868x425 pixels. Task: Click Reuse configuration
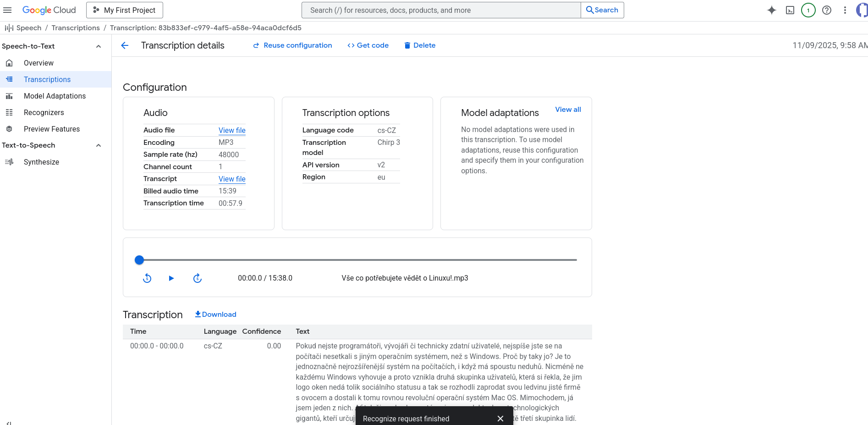(292, 45)
